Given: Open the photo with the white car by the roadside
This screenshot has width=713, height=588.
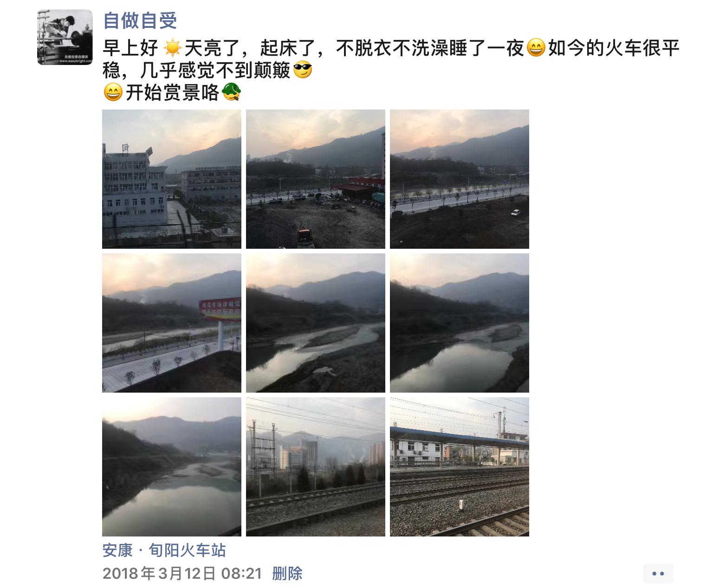Looking at the screenshot, I should [460, 179].
